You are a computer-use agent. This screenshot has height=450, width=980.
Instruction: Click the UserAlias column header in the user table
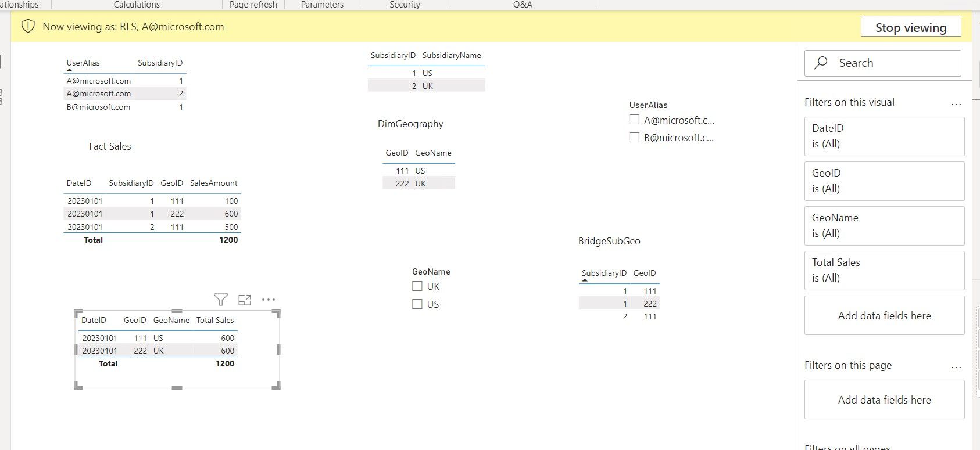[83, 63]
